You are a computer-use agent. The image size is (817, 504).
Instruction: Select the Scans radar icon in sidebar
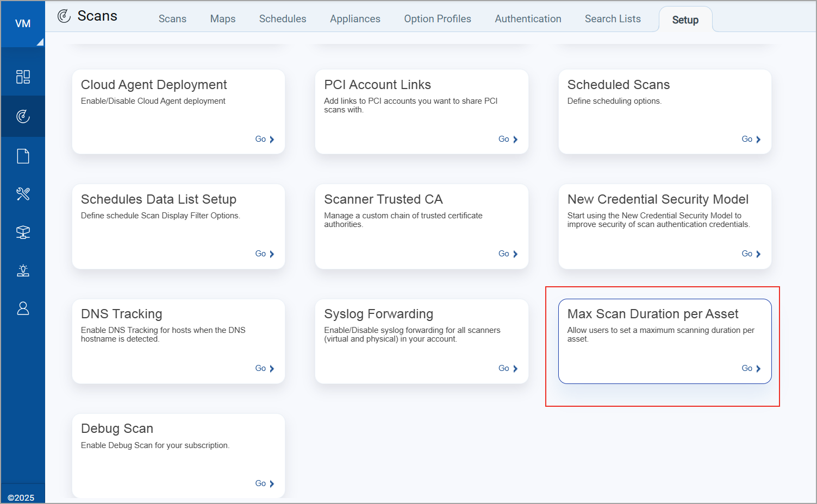[23, 116]
